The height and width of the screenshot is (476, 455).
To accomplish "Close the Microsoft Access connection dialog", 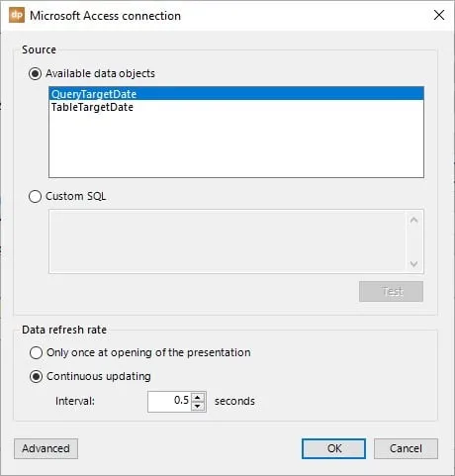I will pyautogui.click(x=439, y=15).
